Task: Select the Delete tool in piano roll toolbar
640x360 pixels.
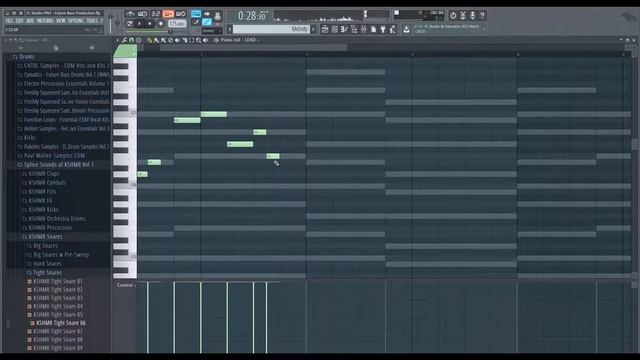Action: coord(163,40)
